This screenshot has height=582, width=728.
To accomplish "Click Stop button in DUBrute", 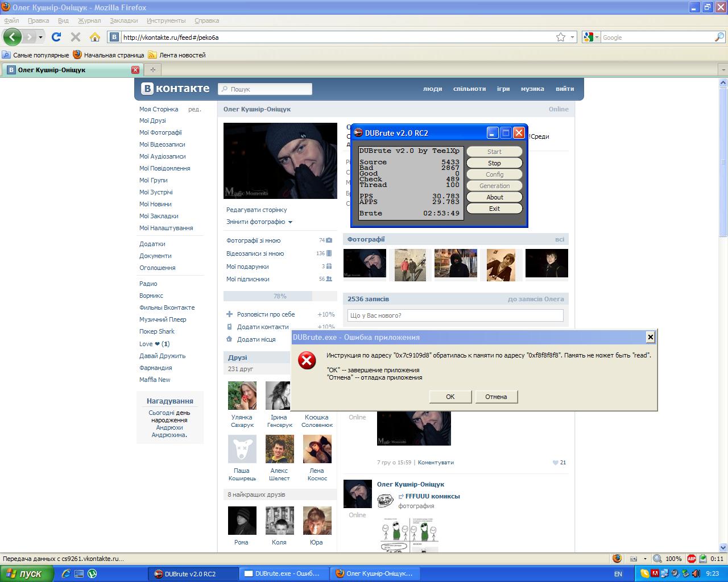I will [494, 163].
